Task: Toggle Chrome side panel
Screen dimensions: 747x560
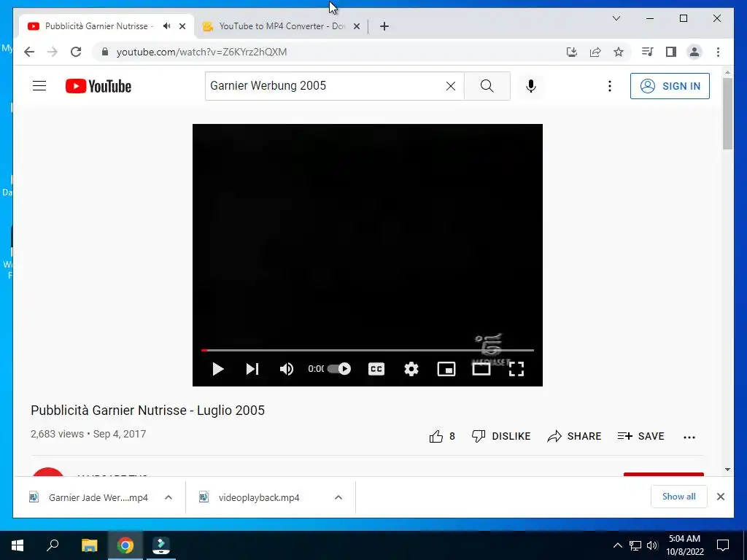Action: pyautogui.click(x=671, y=52)
